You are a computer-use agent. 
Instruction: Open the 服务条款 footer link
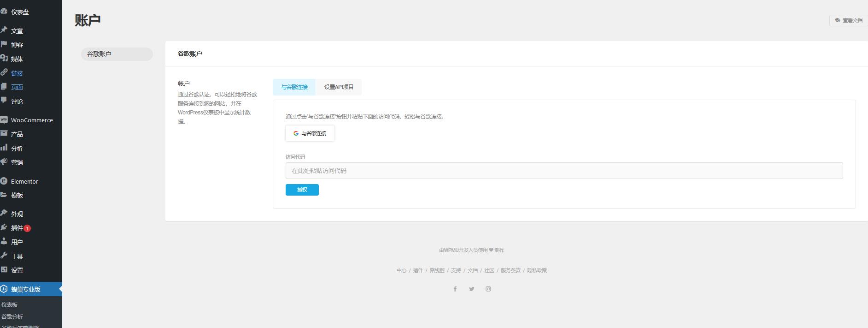[x=511, y=270]
